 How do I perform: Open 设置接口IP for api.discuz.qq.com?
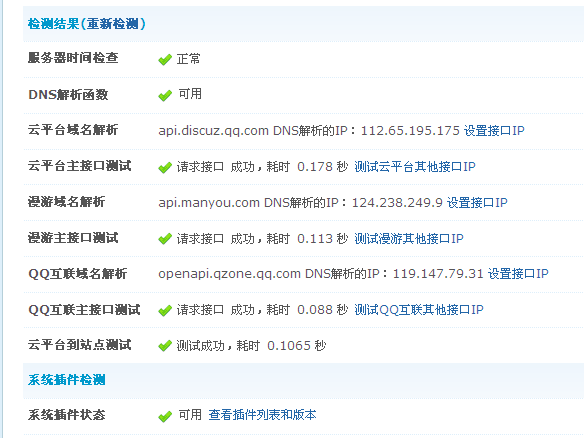(494, 131)
